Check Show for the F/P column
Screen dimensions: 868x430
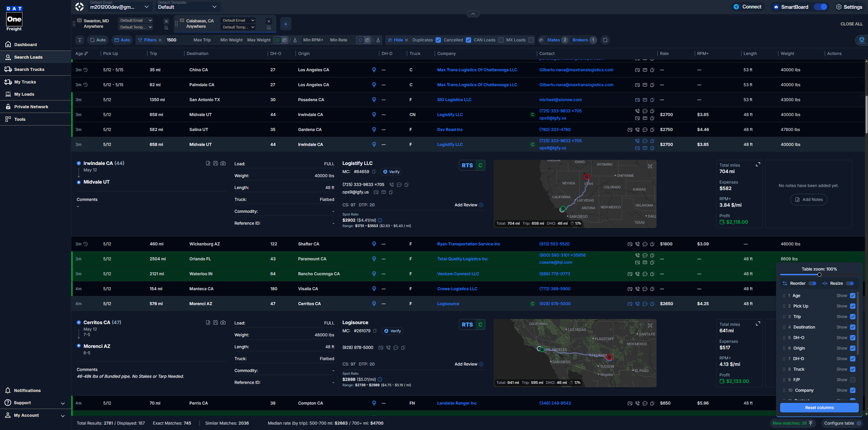point(852,380)
